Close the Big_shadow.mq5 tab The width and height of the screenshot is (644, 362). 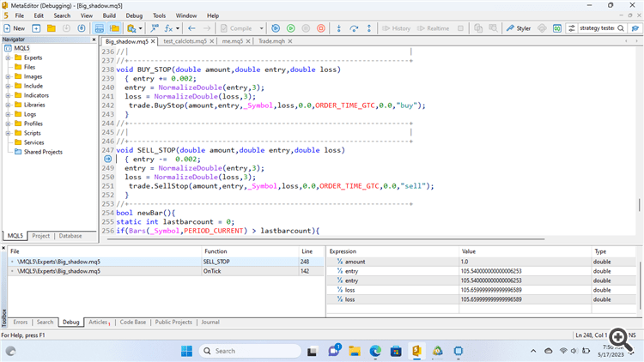pyautogui.click(x=153, y=41)
